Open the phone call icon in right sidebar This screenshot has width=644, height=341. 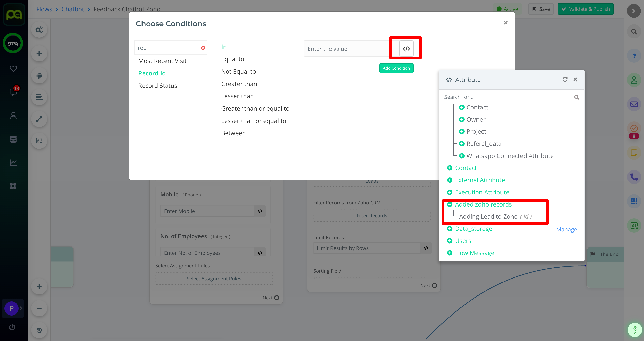coord(634,177)
